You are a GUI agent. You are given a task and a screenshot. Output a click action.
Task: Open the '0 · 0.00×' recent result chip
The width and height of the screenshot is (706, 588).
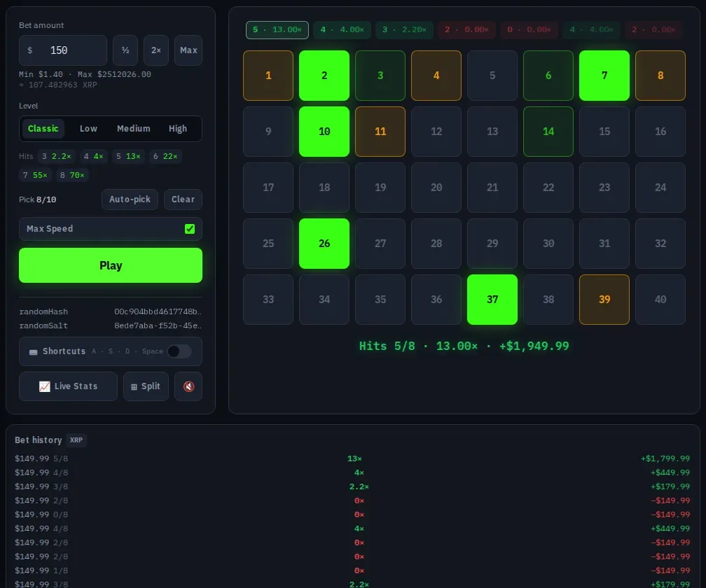click(x=529, y=29)
